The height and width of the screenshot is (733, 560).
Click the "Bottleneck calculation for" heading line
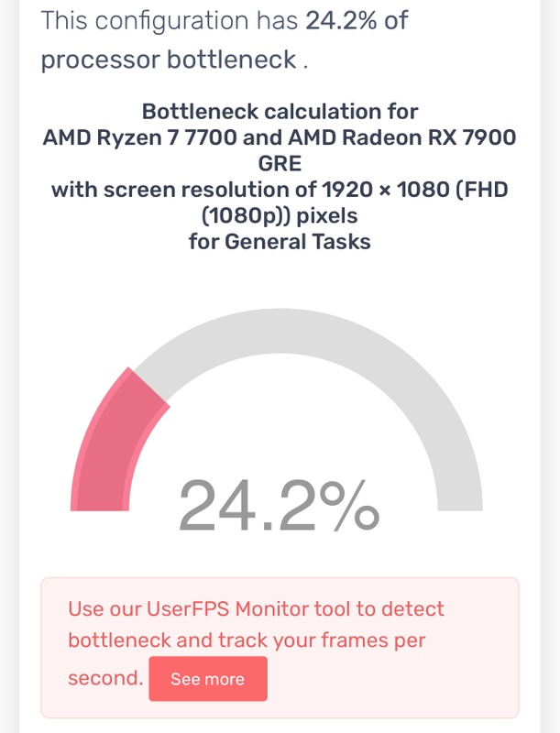[x=280, y=112]
